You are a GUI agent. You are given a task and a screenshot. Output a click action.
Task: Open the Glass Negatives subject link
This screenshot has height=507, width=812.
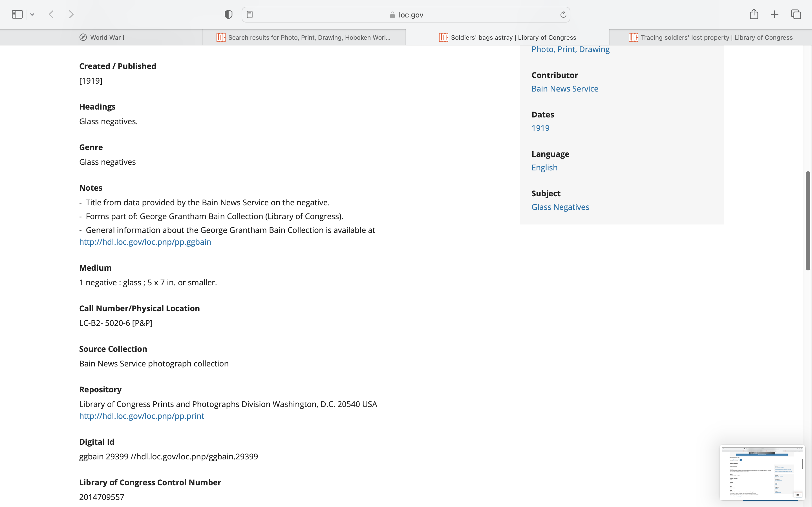tap(560, 207)
